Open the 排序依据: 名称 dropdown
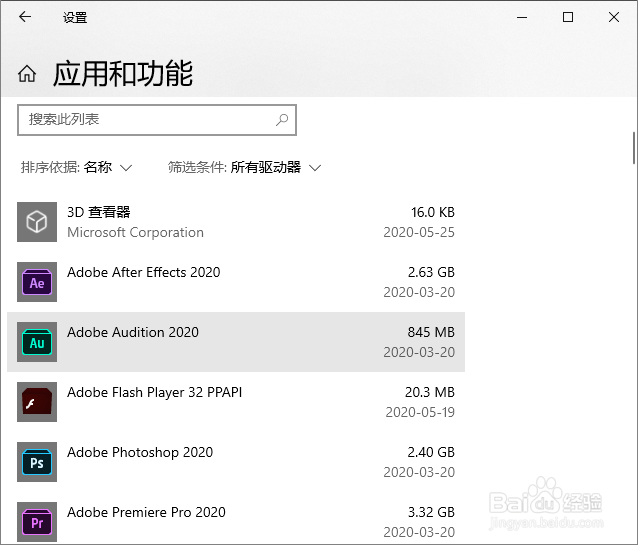638x545 pixels. pos(76,167)
